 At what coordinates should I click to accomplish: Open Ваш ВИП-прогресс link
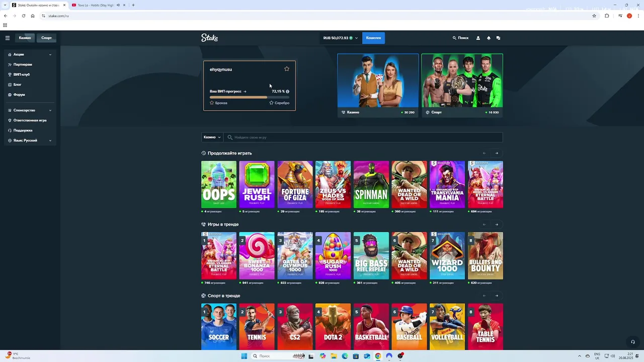(228, 92)
